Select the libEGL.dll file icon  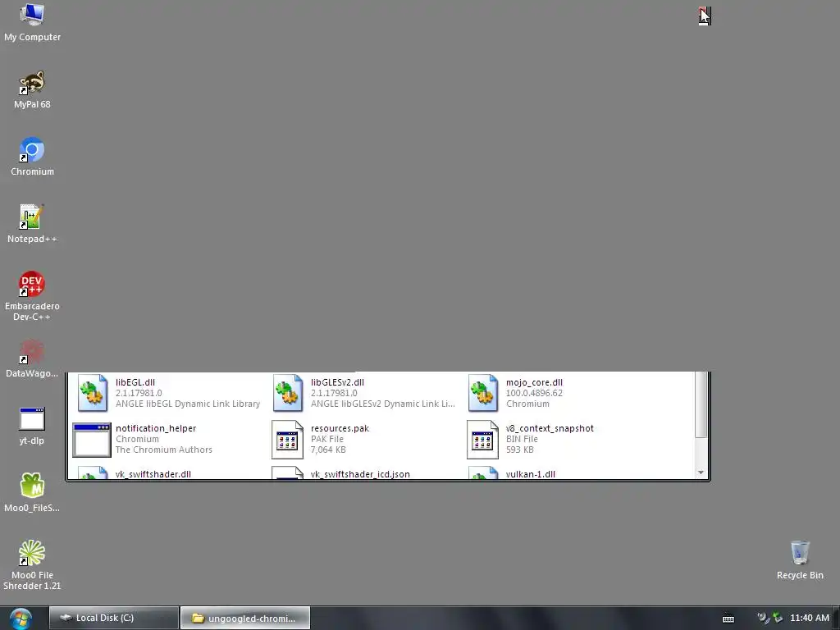click(x=92, y=393)
